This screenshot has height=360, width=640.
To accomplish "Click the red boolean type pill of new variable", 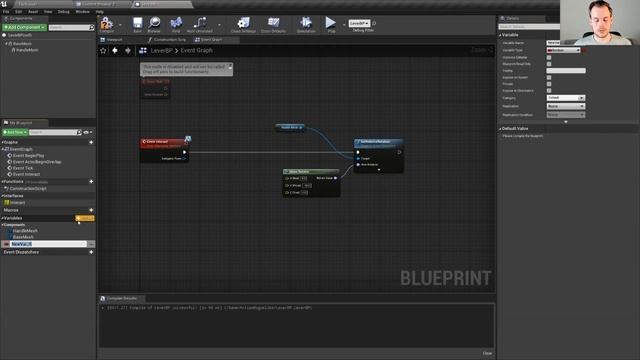I will [x=6, y=244].
